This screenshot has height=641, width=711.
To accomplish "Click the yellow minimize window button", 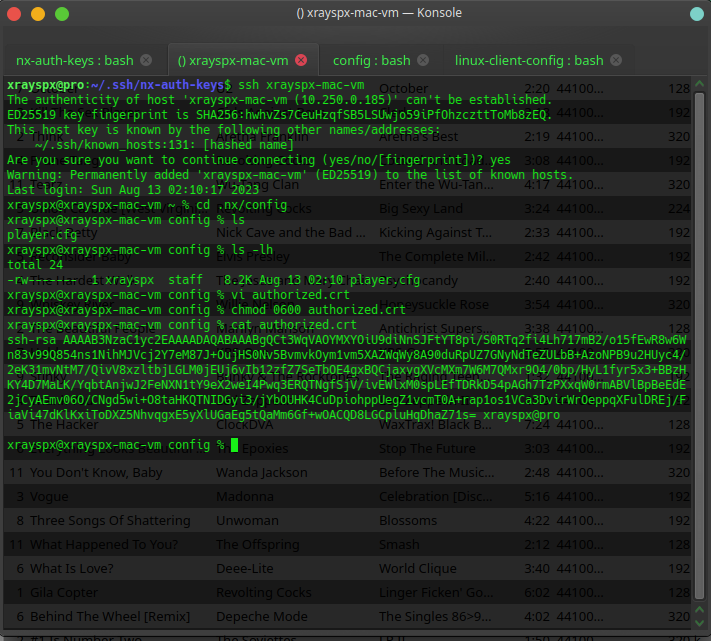I will click(38, 14).
